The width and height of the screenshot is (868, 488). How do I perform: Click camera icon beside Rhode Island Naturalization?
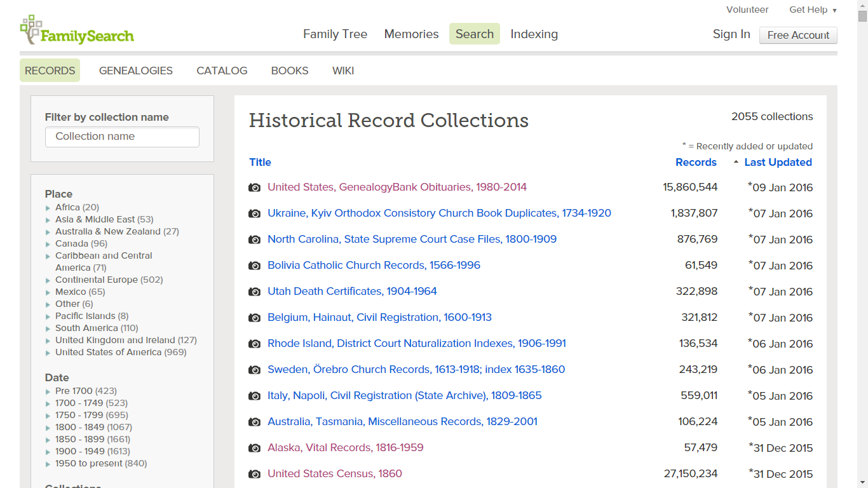click(254, 344)
